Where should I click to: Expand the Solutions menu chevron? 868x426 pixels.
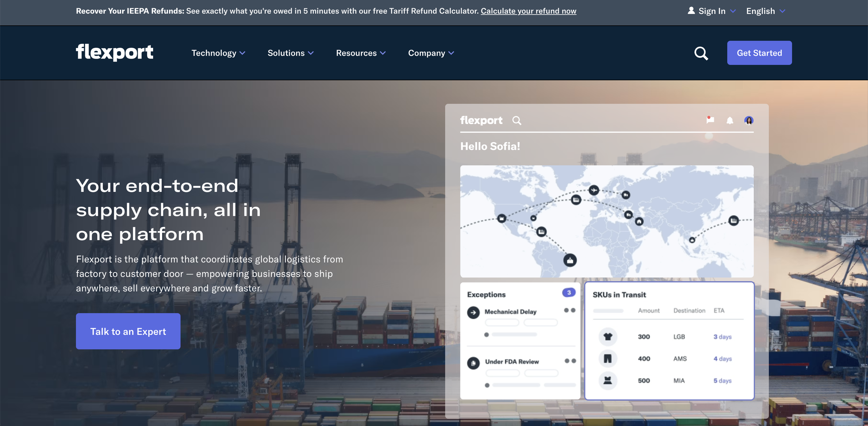tap(311, 53)
